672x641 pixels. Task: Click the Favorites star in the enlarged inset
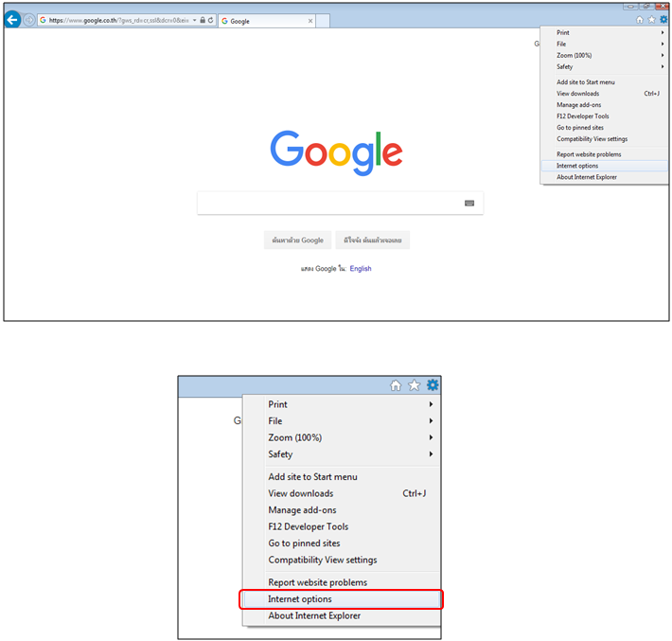pos(414,385)
